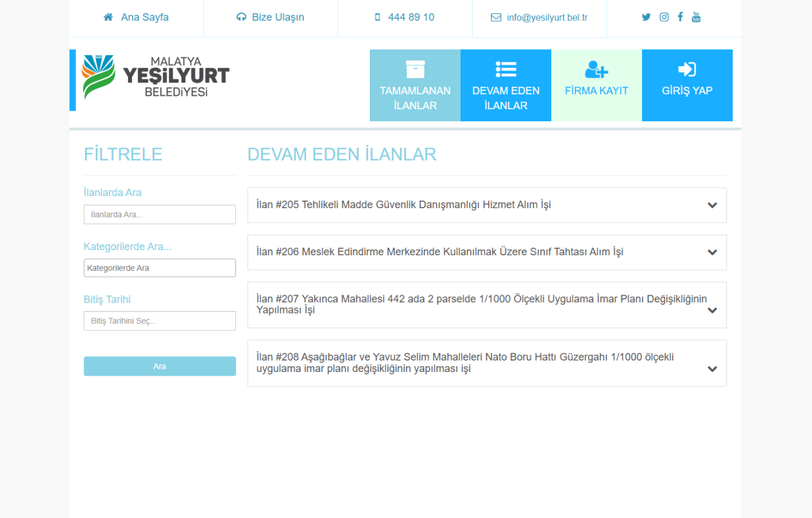This screenshot has height=518, width=812.
Task: Click the user-plus icon on Firma Kayıt
Action: coord(596,70)
